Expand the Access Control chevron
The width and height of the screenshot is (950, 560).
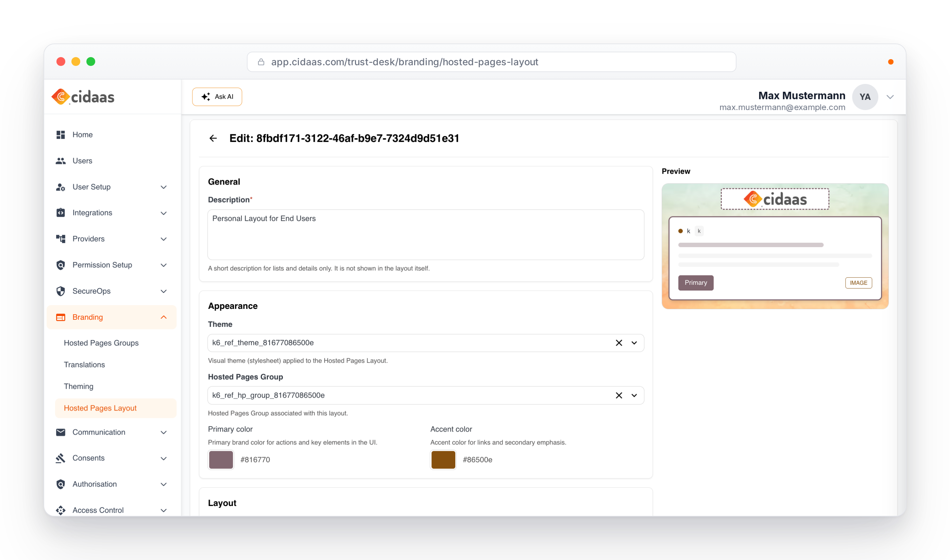(164, 511)
